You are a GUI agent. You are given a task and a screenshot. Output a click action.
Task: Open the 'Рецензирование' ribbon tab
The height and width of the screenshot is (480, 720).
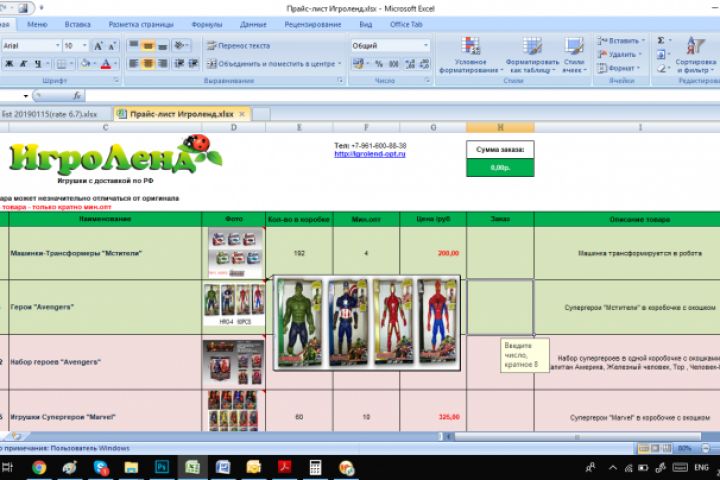(313, 24)
